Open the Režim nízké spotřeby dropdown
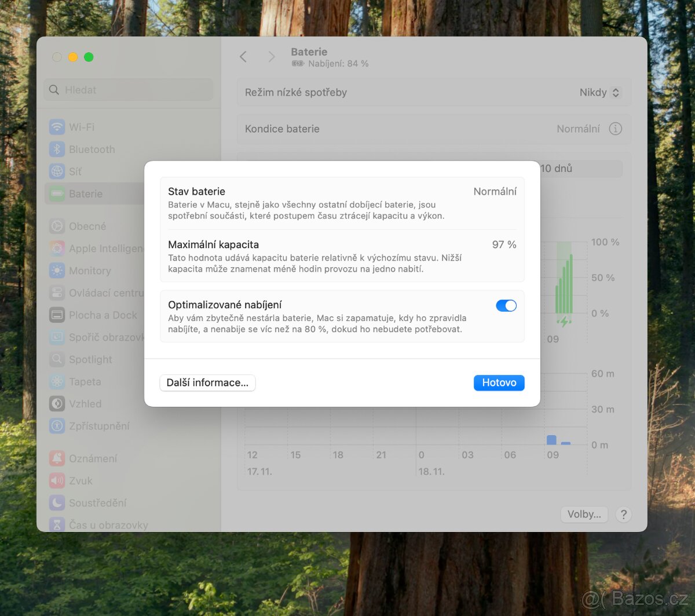This screenshot has width=695, height=616. coord(600,93)
